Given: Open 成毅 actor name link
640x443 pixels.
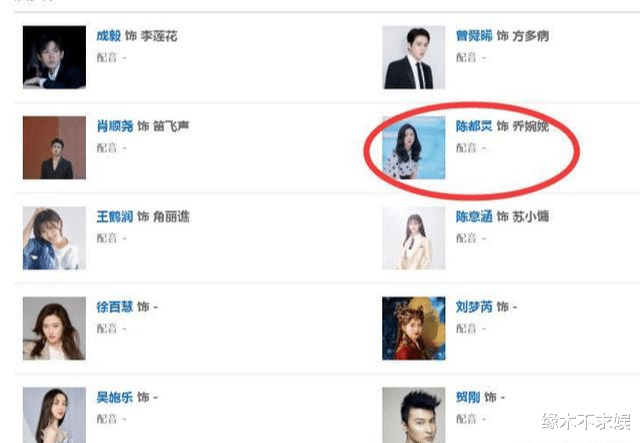Looking at the screenshot, I should point(109,36).
